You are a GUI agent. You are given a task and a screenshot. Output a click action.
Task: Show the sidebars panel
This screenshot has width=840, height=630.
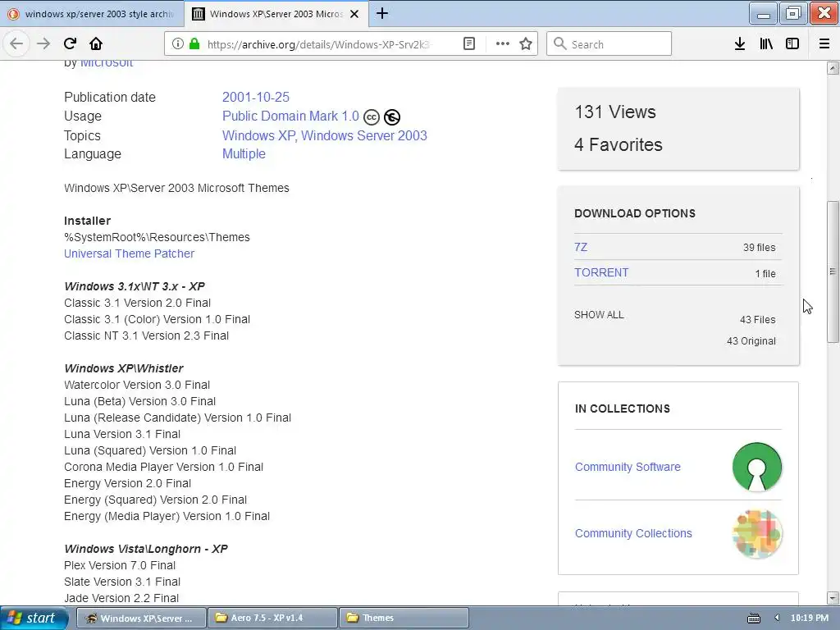point(792,44)
